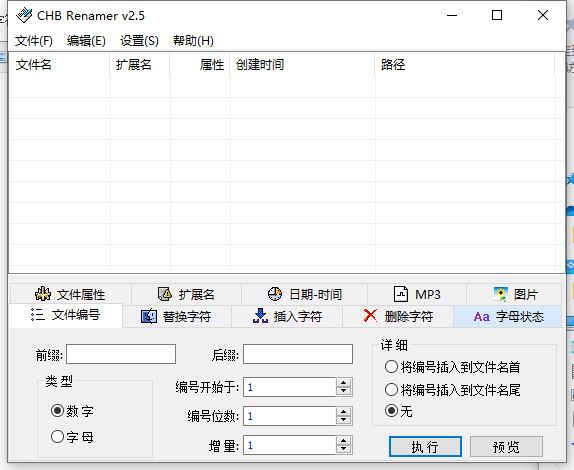The width and height of the screenshot is (574, 470).
Task: Switch to the 日期-时间 tab label
Action: pos(316,294)
